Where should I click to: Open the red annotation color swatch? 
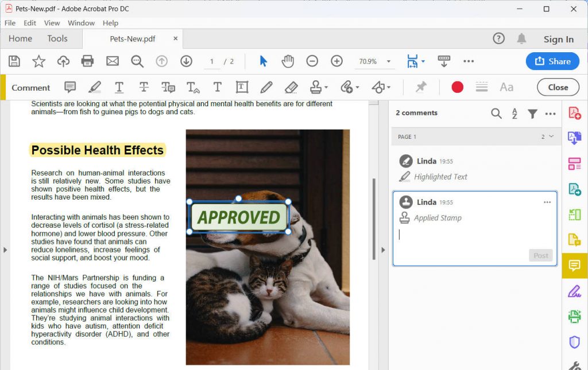(x=457, y=87)
